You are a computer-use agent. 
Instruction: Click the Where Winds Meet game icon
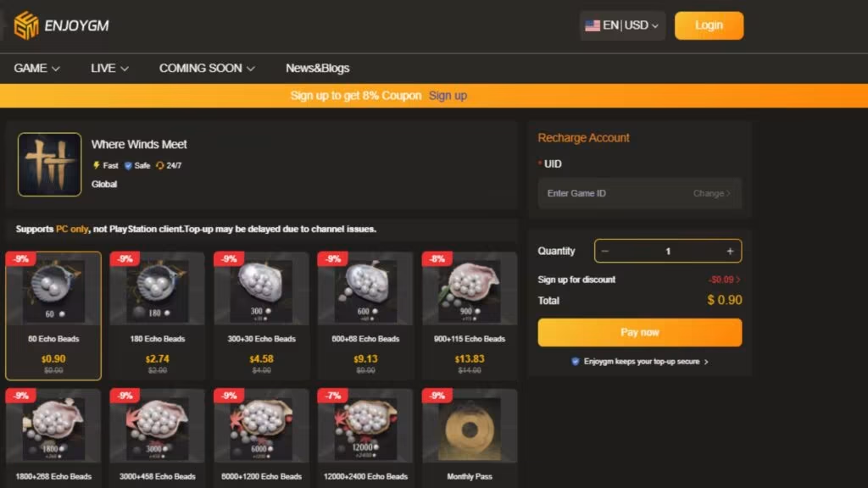pyautogui.click(x=49, y=164)
